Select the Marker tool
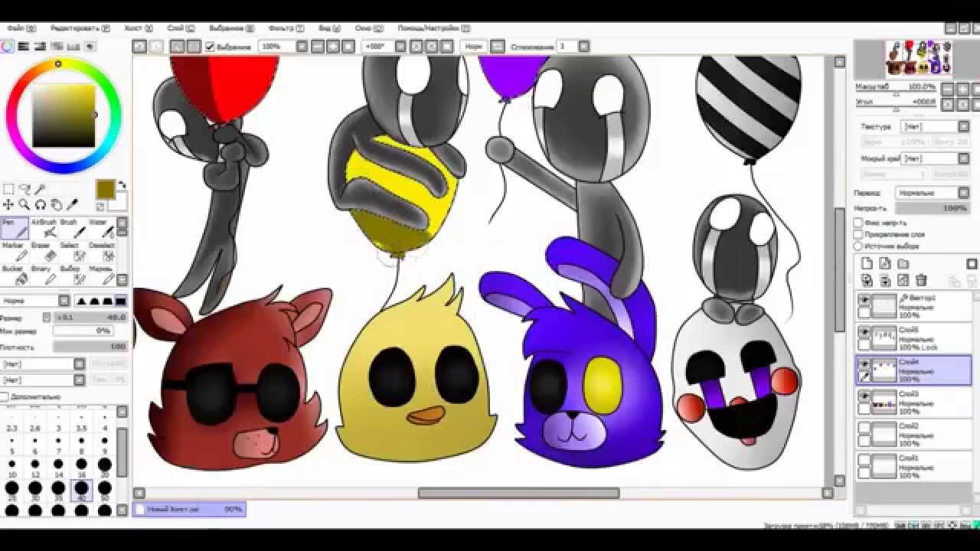This screenshot has height=551, width=980. pos(15,252)
